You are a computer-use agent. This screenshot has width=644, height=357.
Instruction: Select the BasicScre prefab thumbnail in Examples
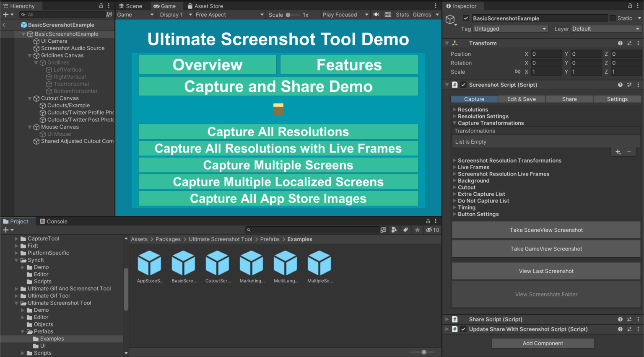(184, 263)
